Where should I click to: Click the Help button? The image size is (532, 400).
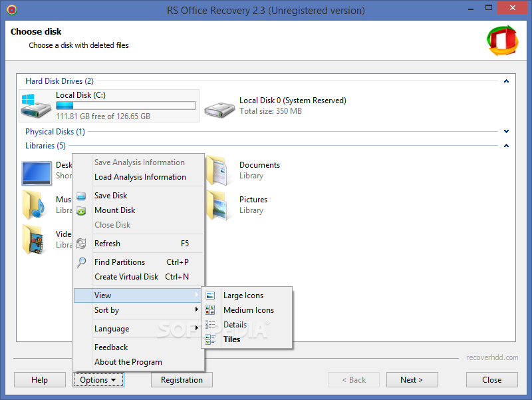click(40, 379)
